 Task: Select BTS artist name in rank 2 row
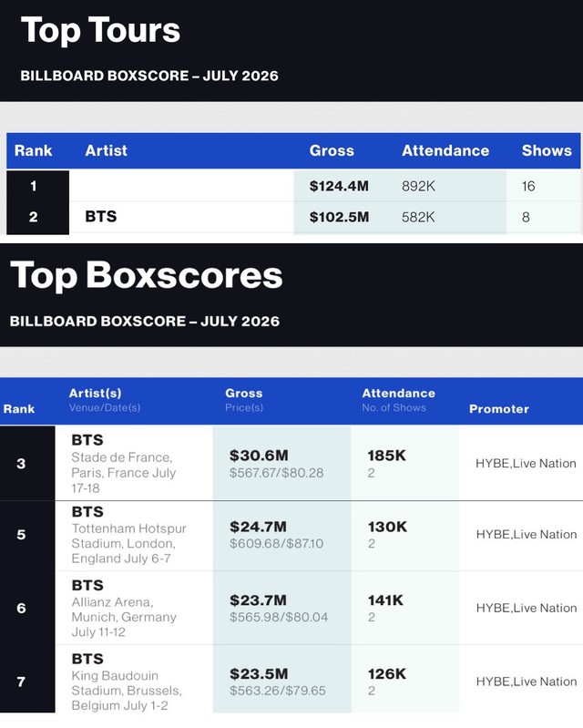(x=101, y=216)
